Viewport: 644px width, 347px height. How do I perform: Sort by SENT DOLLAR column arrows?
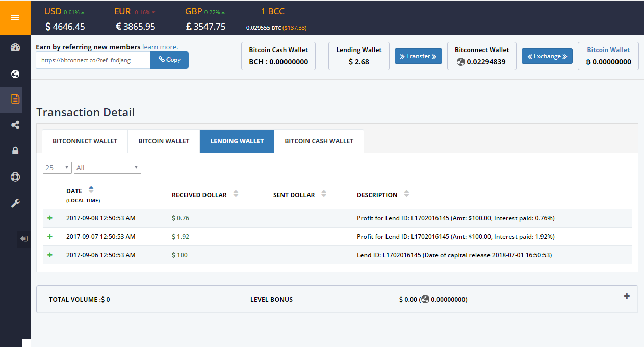tap(324, 194)
